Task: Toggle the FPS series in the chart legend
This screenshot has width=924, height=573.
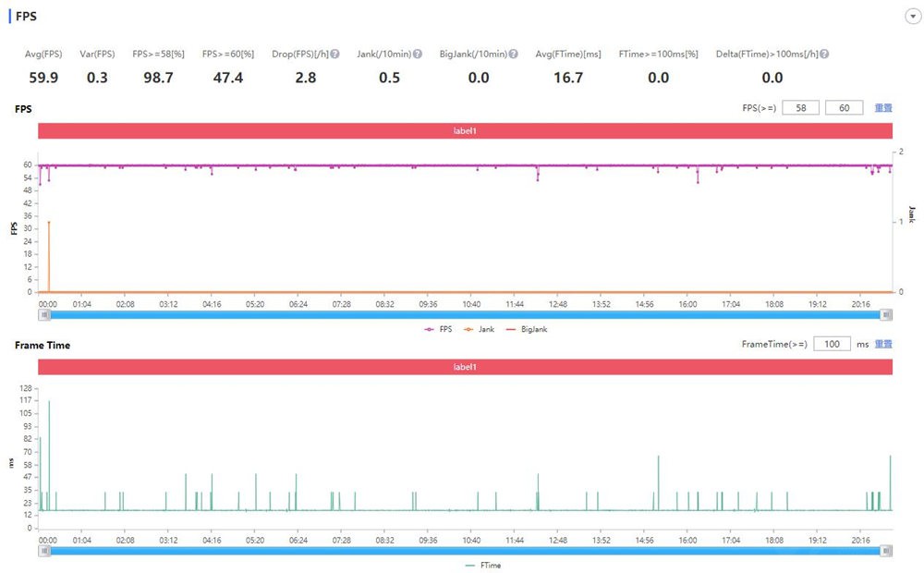Action: (x=438, y=329)
